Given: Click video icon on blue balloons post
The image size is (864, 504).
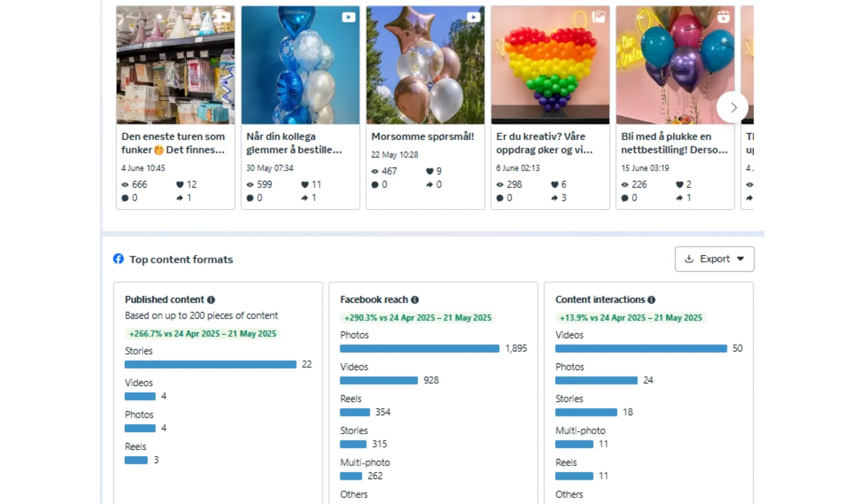Looking at the screenshot, I should click(348, 17).
